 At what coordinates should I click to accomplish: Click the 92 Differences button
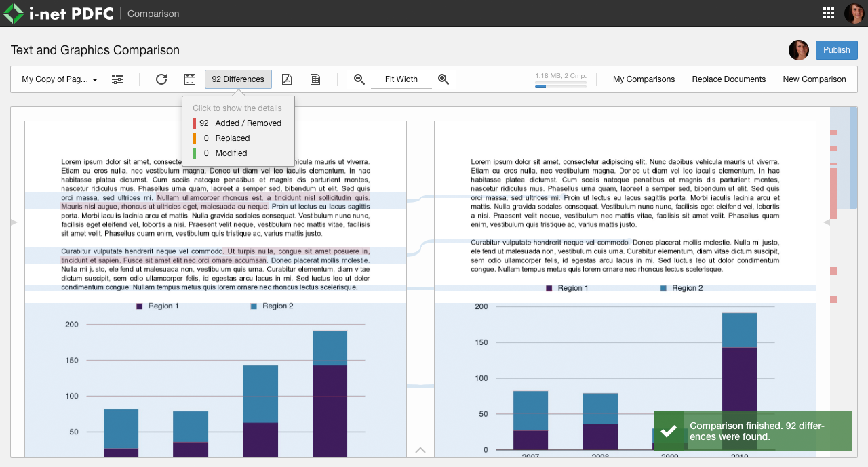point(238,79)
